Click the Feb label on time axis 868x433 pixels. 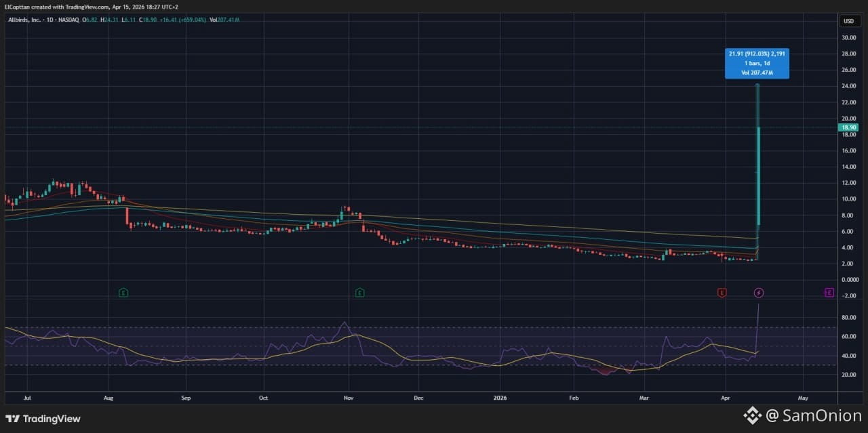click(x=574, y=398)
